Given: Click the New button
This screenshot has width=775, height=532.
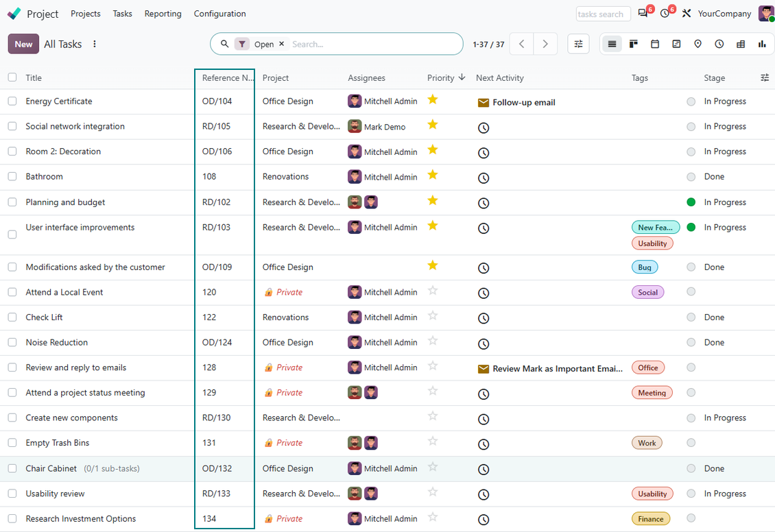Looking at the screenshot, I should 23,44.
